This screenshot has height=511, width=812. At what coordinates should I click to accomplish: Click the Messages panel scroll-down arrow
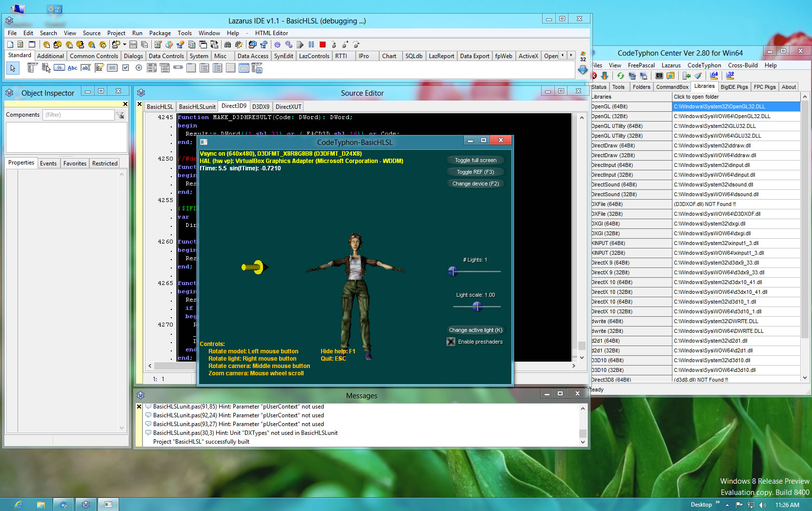pos(583,442)
